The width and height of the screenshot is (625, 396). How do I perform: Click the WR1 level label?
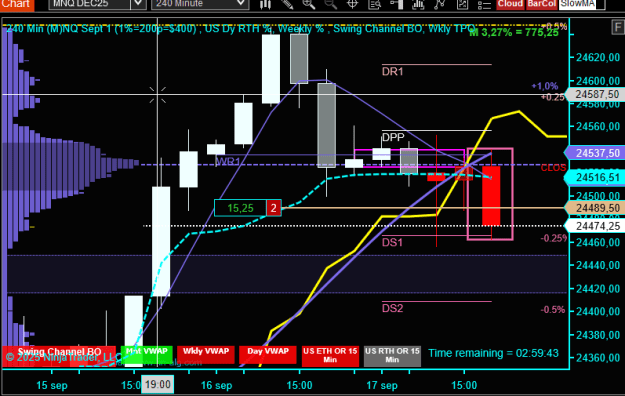pyautogui.click(x=228, y=162)
